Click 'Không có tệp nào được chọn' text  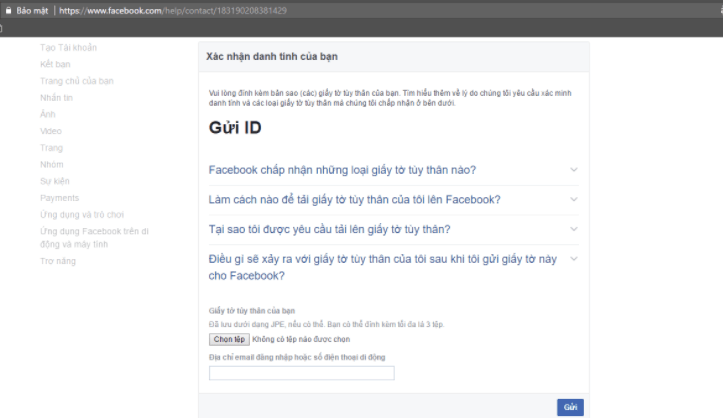tap(301, 339)
